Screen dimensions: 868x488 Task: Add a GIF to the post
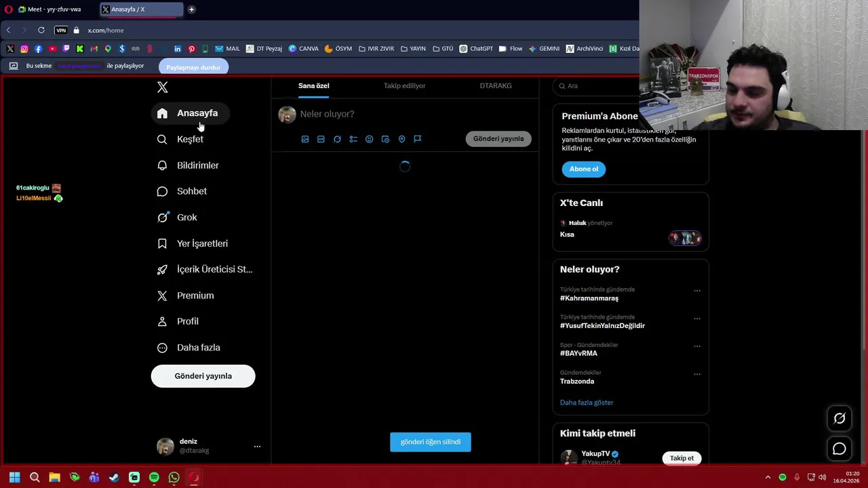(321, 139)
